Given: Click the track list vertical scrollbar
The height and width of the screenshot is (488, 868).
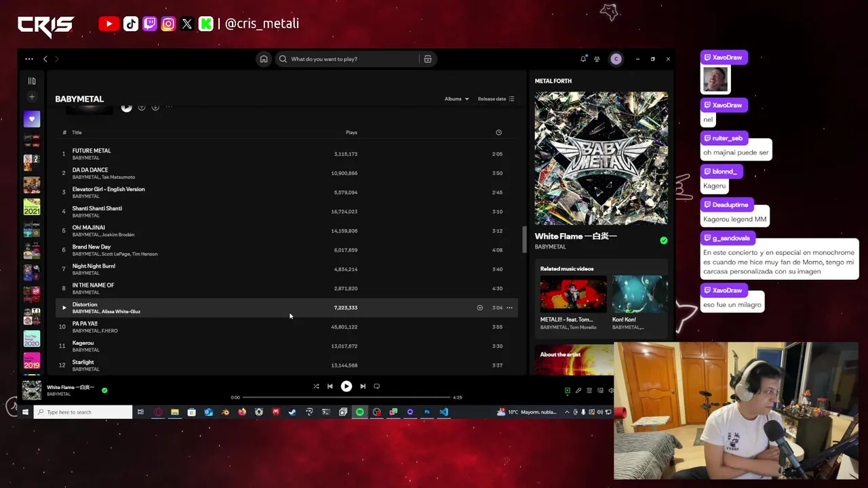Looking at the screenshot, I should [x=524, y=240].
